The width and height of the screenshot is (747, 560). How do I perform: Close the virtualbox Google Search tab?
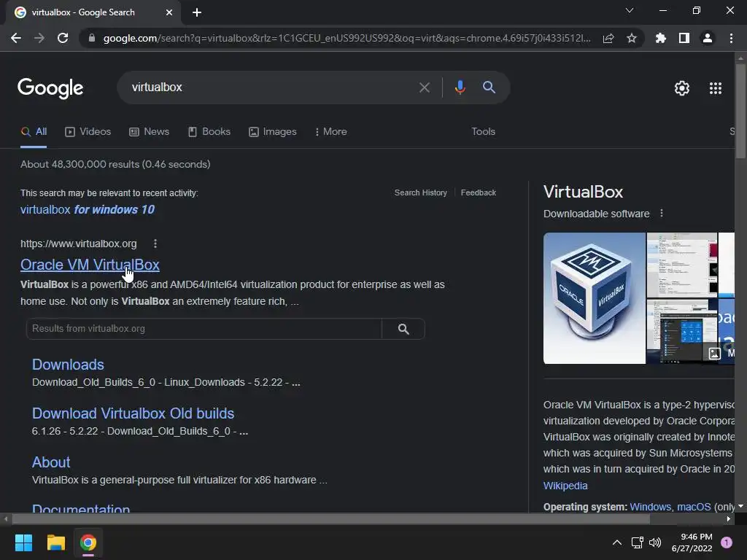pos(169,12)
